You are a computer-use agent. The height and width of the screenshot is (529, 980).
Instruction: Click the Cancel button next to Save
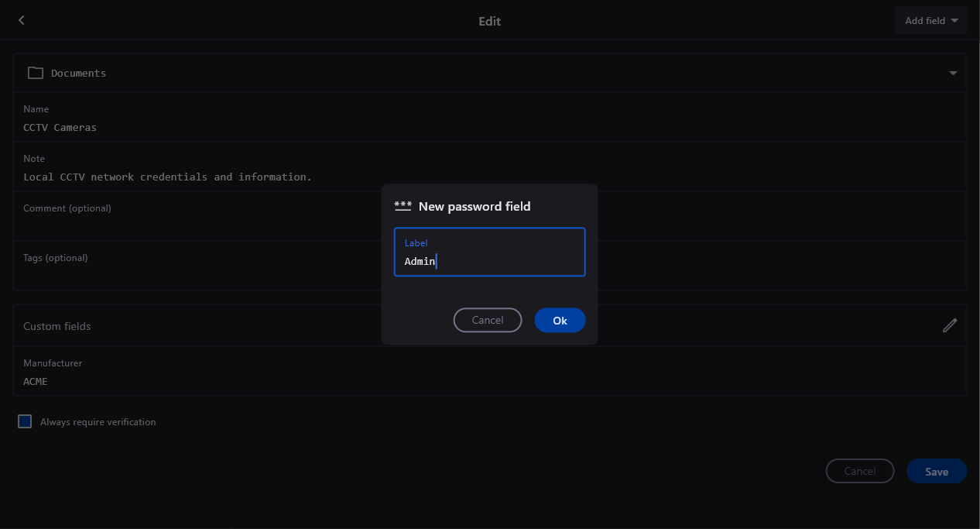pos(859,471)
